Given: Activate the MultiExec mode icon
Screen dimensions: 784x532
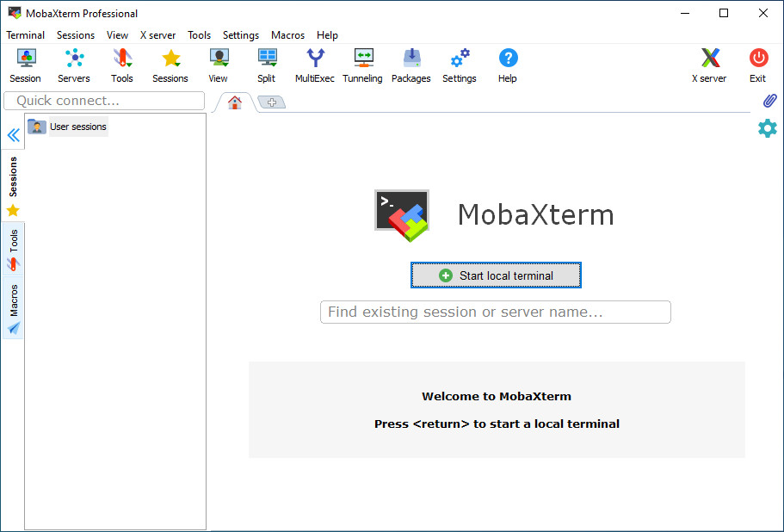Looking at the screenshot, I should tap(315, 65).
